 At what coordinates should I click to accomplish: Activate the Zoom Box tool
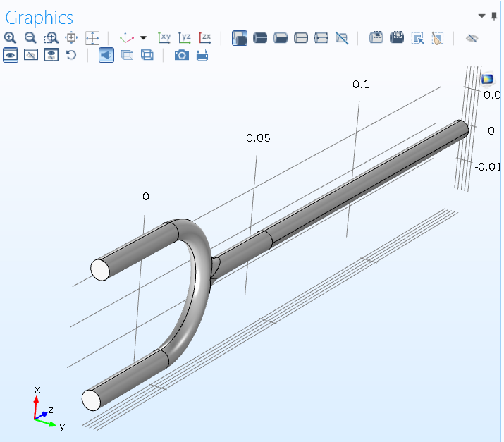point(51,38)
